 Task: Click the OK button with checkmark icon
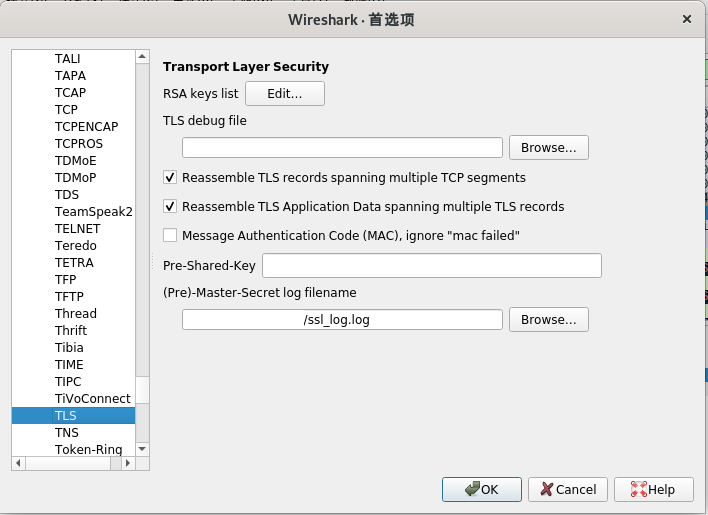pos(481,489)
